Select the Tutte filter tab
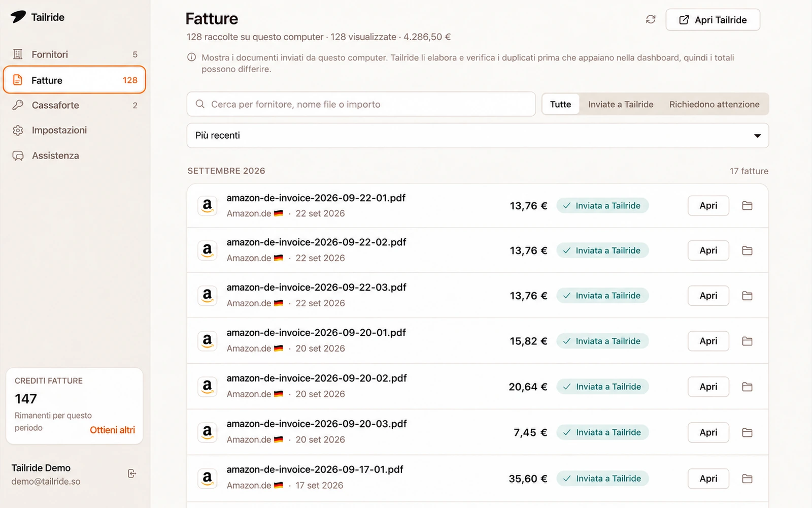The width and height of the screenshot is (812, 508). (560, 104)
